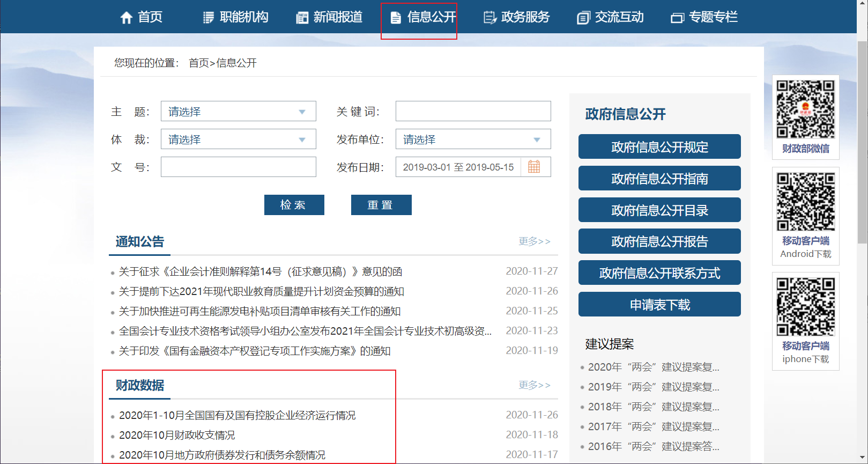Open 政府信息公开联系方式 button
Viewport: 868px width, 464px height.
tap(659, 273)
